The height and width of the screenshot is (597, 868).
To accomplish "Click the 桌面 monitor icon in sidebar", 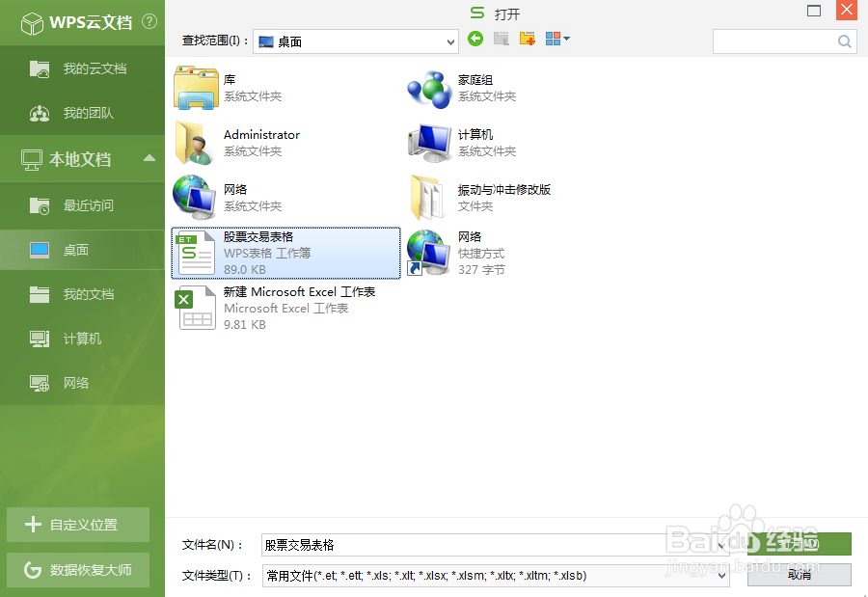I will tap(40, 250).
